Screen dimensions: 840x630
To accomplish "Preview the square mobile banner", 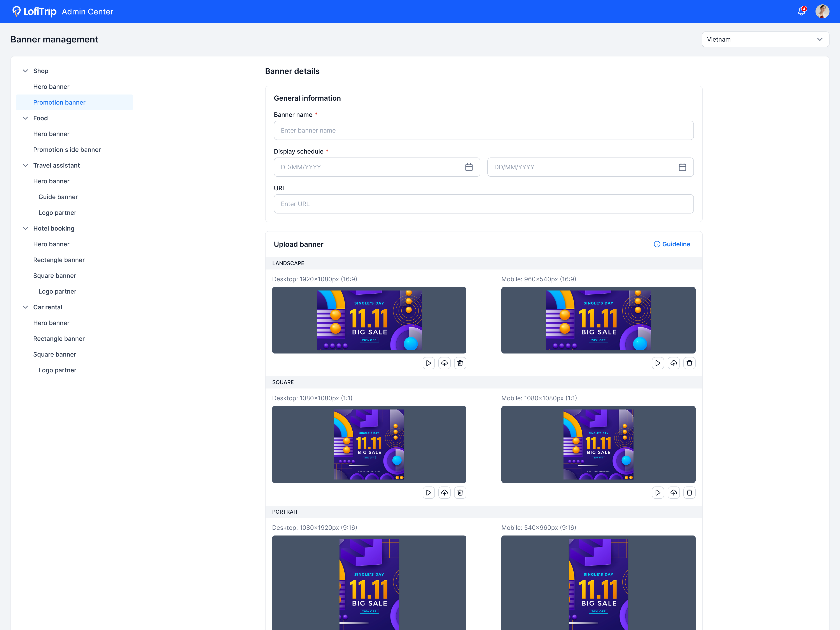I will pos(658,493).
